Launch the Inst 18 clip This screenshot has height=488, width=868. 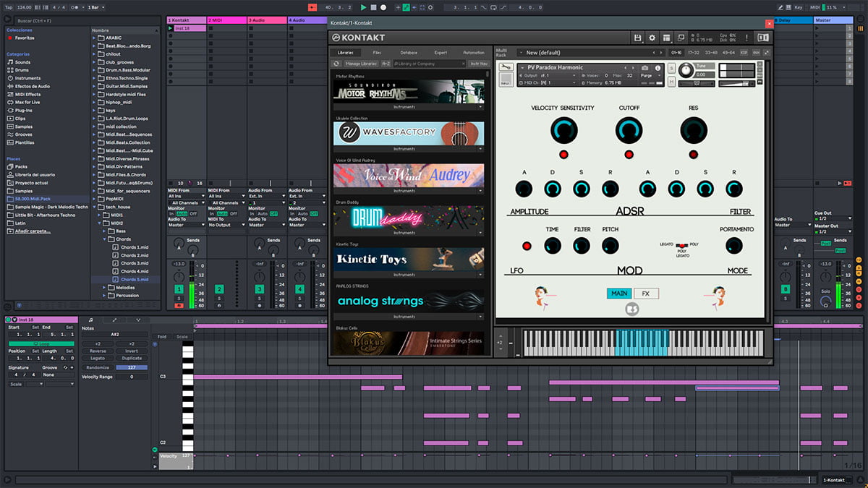coord(170,28)
